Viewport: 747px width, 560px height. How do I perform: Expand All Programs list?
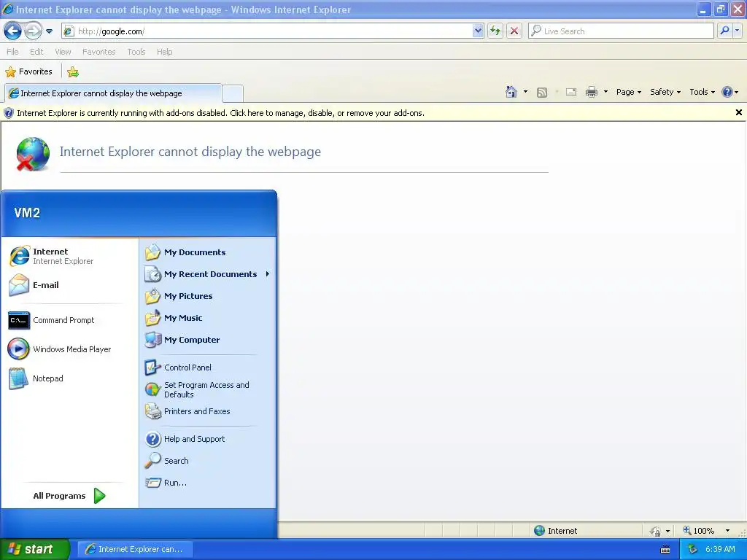69,496
